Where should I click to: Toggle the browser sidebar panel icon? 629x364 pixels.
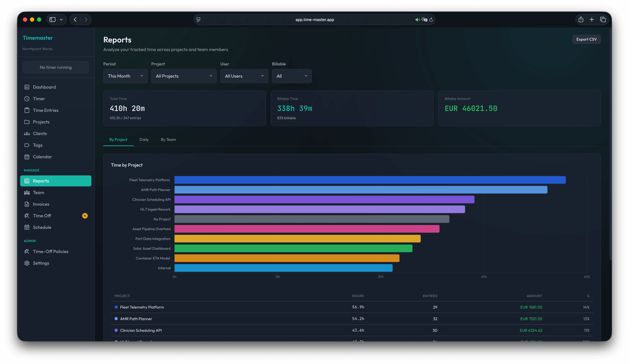tap(52, 19)
